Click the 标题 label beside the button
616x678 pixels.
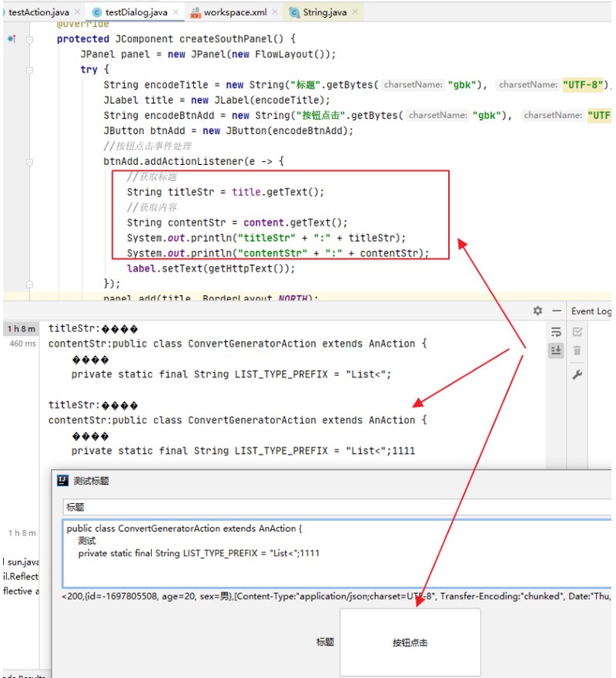click(325, 642)
